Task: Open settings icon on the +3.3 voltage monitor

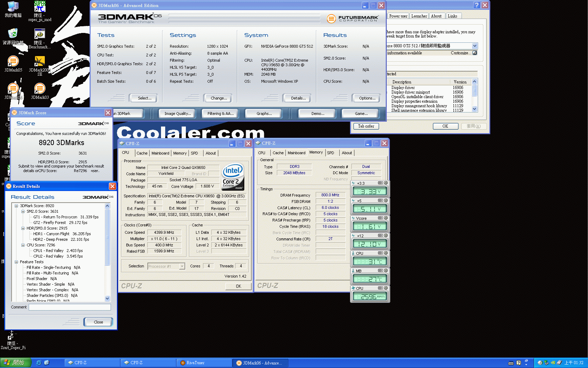Action: (380, 183)
